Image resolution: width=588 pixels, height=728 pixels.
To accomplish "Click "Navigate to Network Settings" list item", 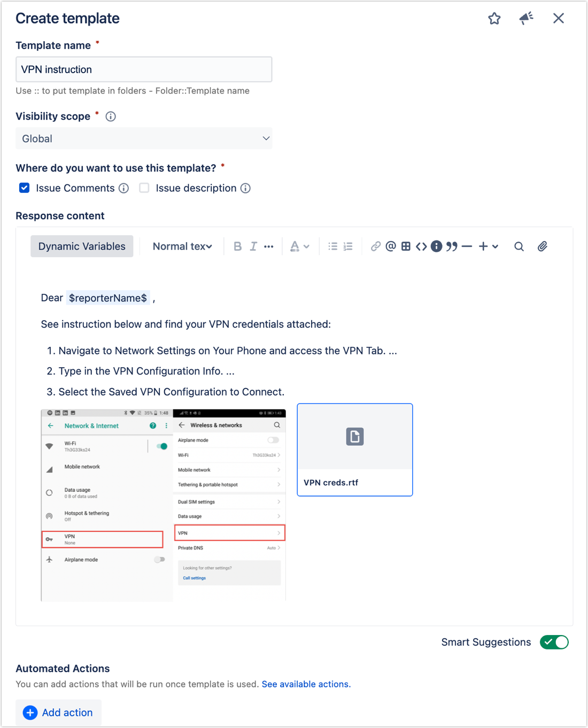I will point(228,351).
